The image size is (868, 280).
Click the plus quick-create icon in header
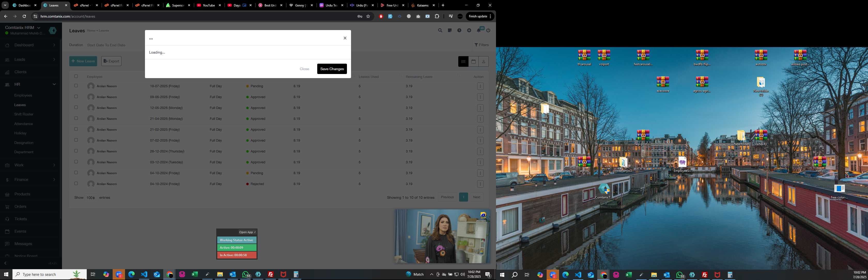[x=469, y=30]
